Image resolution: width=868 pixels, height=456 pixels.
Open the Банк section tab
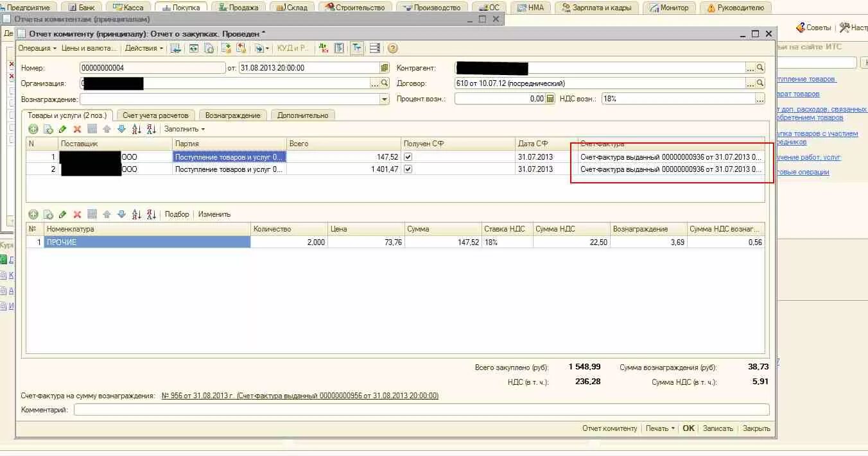81,8
